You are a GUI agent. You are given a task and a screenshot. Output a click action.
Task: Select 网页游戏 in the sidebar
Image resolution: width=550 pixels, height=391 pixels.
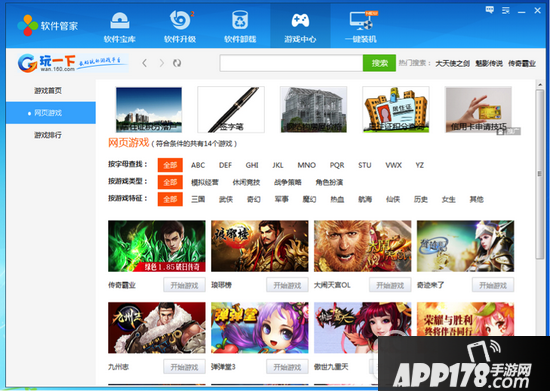click(51, 113)
